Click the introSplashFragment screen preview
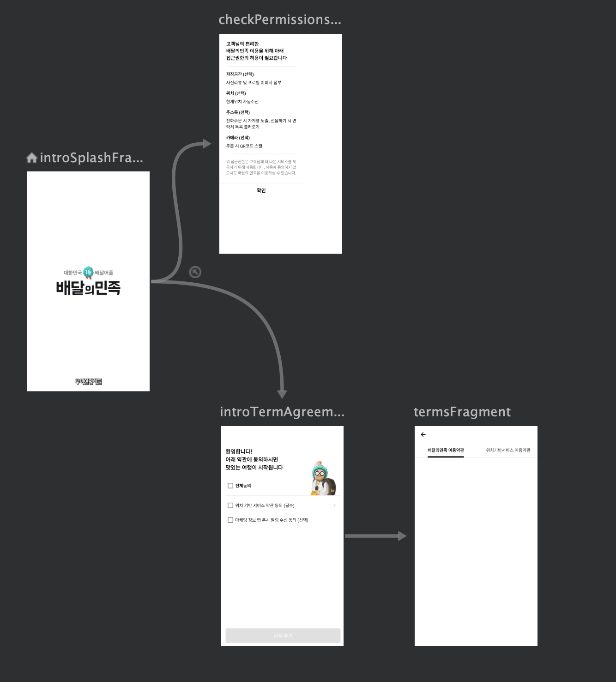The height and width of the screenshot is (682, 616). click(88, 281)
